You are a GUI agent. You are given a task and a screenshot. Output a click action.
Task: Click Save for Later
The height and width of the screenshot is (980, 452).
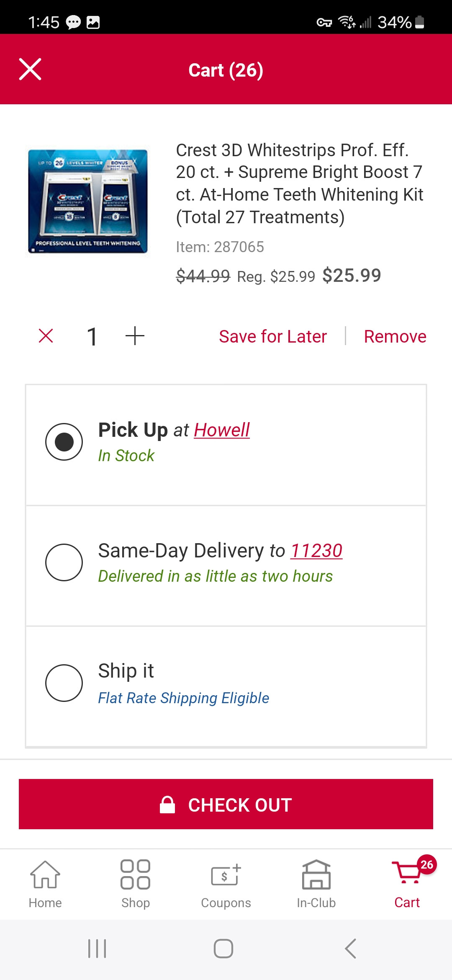pyautogui.click(x=273, y=337)
